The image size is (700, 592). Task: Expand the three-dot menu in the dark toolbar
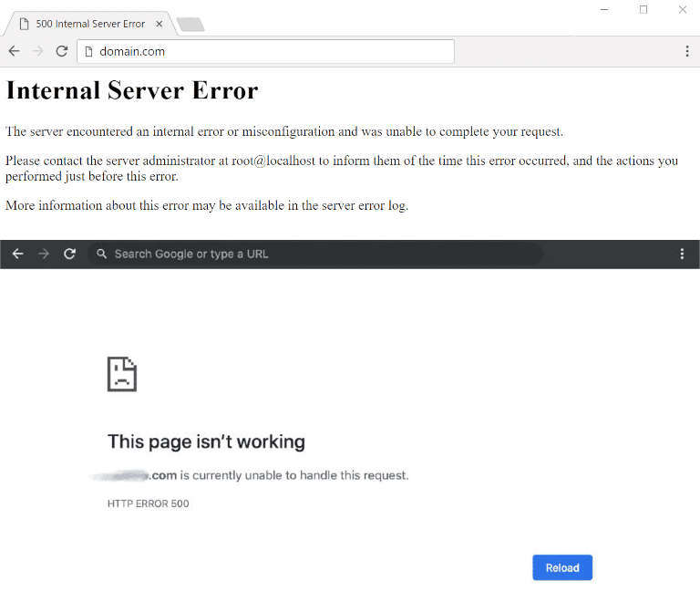coord(682,254)
